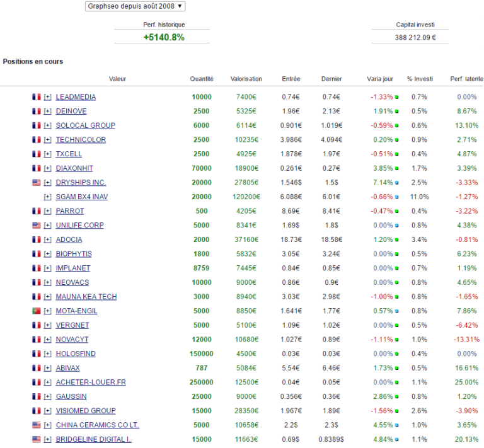Click the +5140.8% historical performance figure
Screen dimensions: 484x448
[x=164, y=37]
